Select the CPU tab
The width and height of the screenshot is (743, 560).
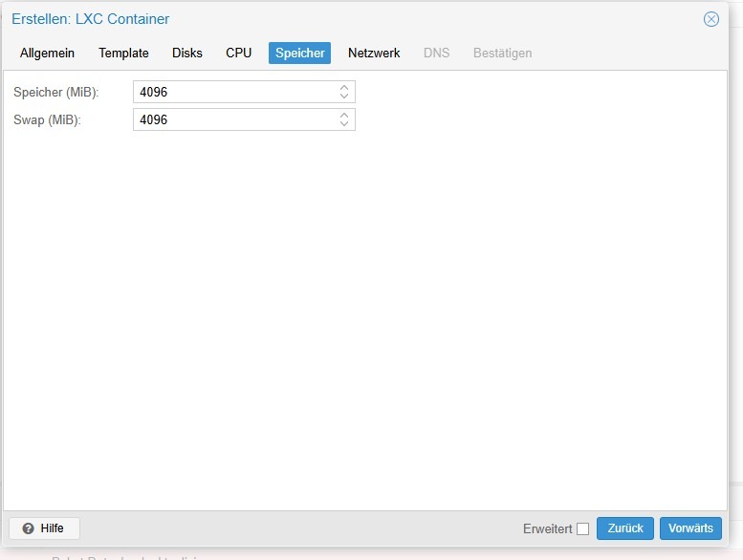(238, 53)
